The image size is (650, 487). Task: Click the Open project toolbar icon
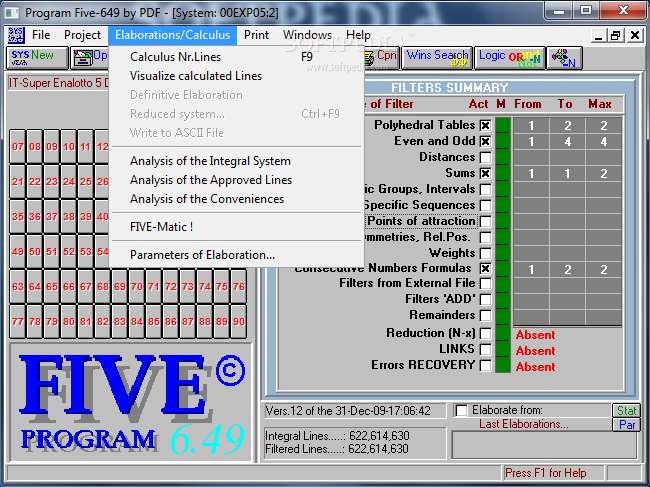90,57
